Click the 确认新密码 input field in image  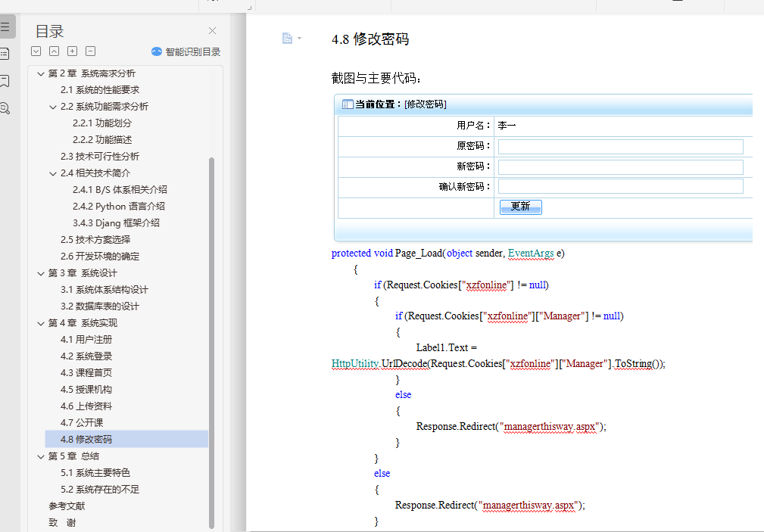tap(621, 186)
